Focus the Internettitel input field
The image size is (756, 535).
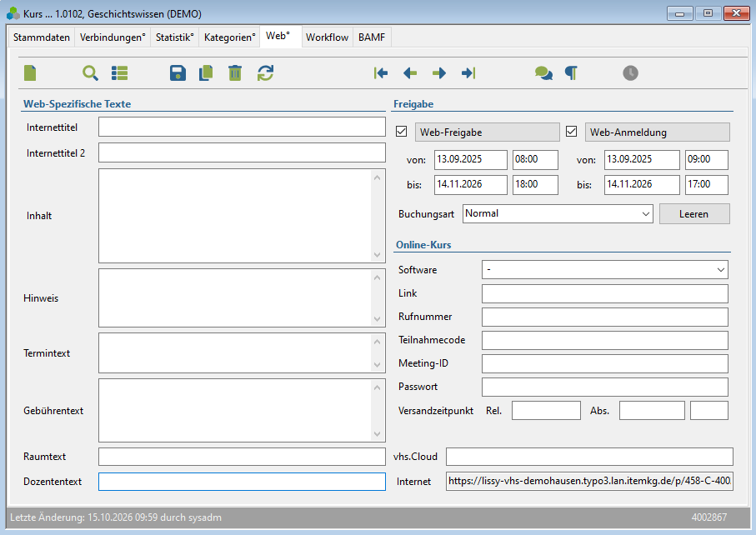coord(242,127)
